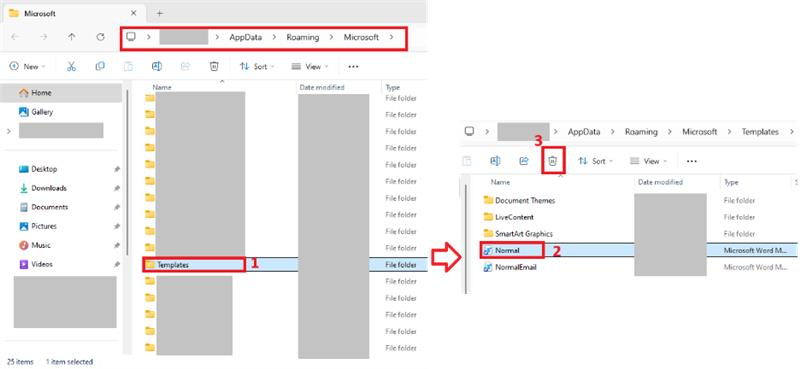Click the Rename icon in Templates window toolbar
The image size is (800, 369).
coord(495,161)
